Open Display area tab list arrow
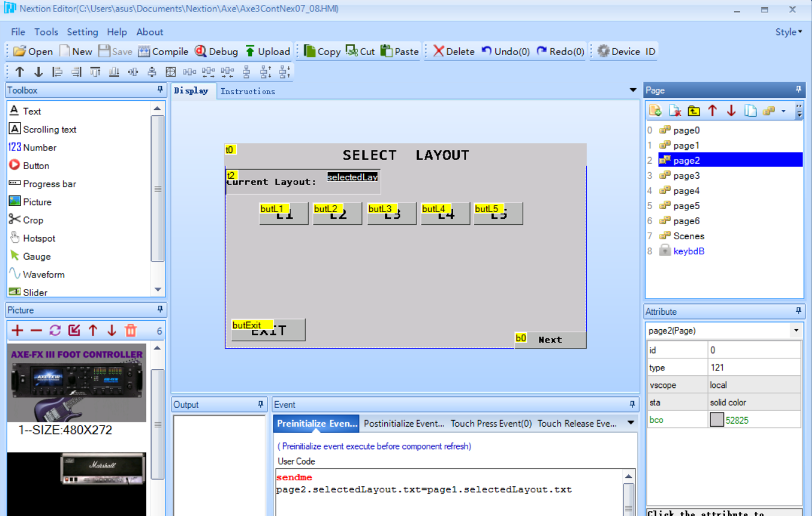This screenshot has height=516, width=812. click(633, 90)
